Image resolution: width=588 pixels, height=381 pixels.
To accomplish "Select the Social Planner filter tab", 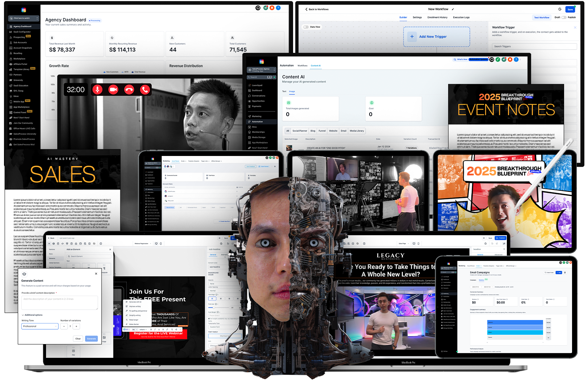I will click(x=300, y=131).
